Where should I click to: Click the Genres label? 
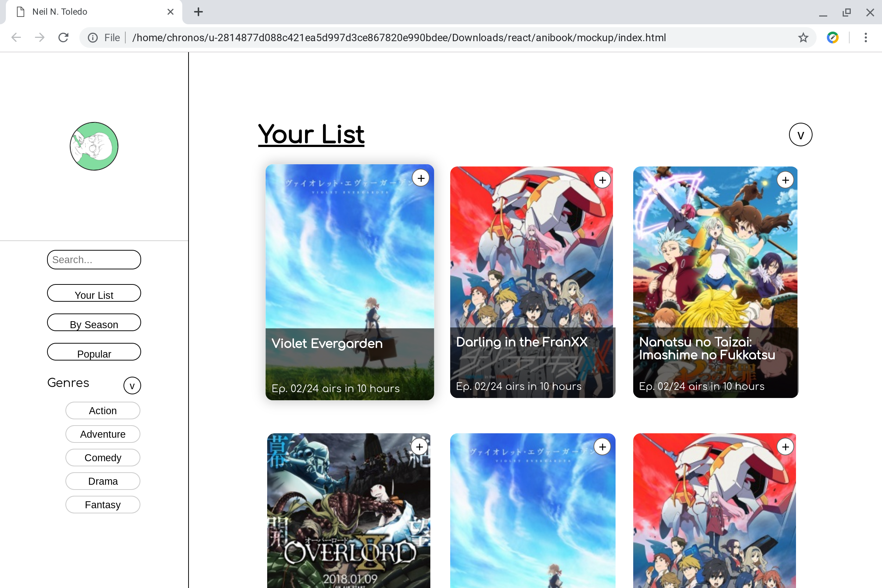68,383
